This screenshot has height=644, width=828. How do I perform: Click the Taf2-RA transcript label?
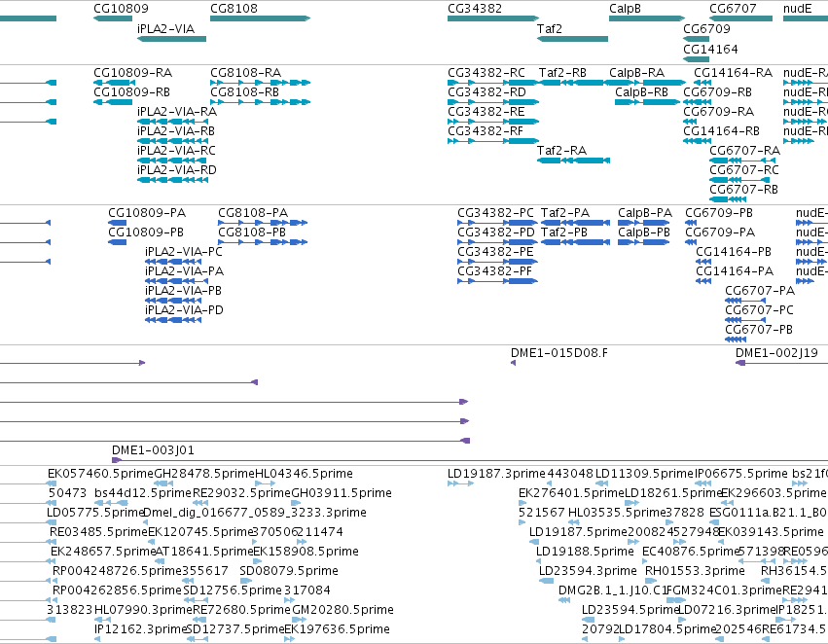pos(561,151)
